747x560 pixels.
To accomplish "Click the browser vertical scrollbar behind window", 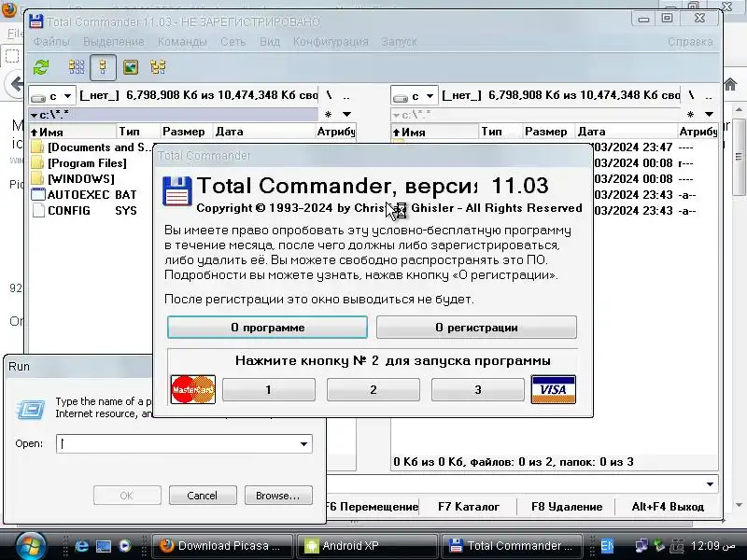I will pyautogui.click(x=739, y=305).
